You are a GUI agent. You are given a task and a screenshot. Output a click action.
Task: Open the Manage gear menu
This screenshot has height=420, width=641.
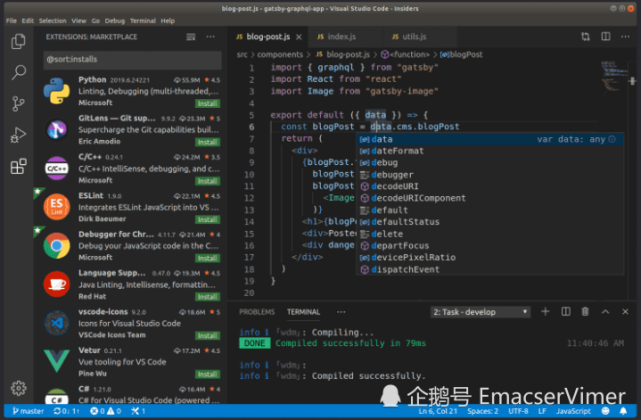[18, 388]
